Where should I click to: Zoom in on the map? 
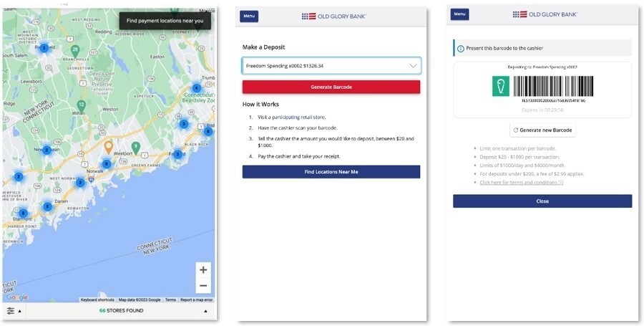[203, 270]
